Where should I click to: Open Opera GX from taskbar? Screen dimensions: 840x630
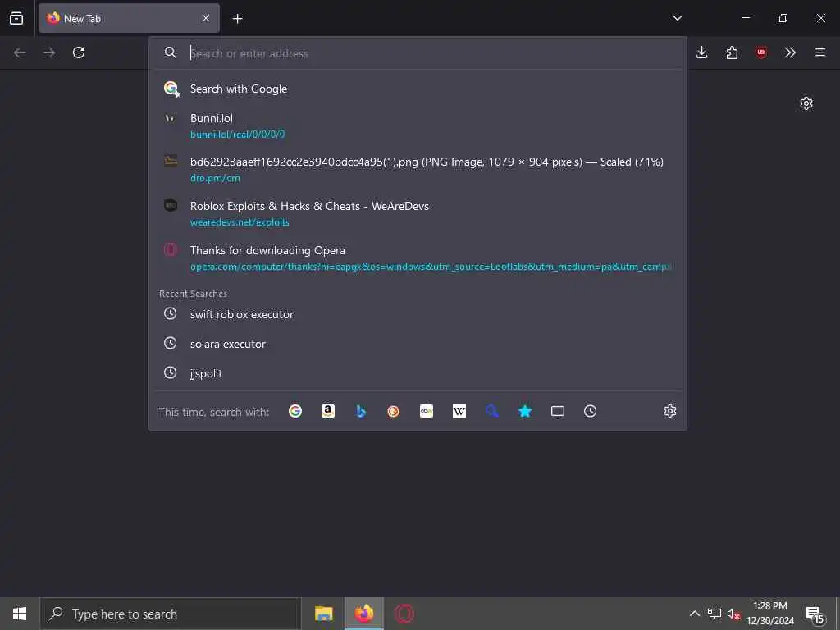click(404, 614)
